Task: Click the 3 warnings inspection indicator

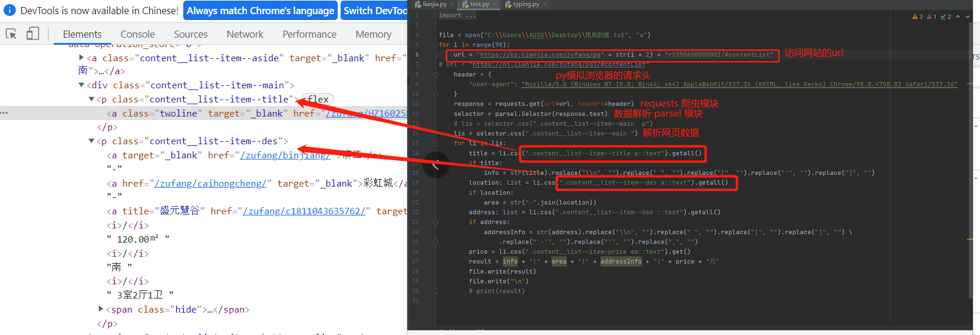Action: (918, 16)
